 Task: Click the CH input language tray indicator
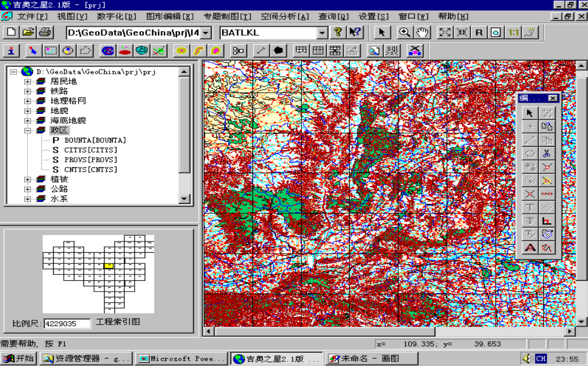coord(541,359)
